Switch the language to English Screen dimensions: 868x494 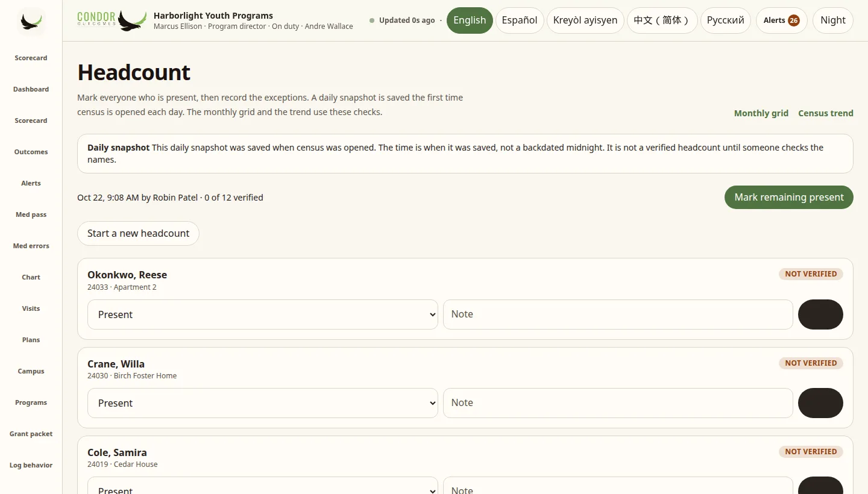click(x=470, y=20)
